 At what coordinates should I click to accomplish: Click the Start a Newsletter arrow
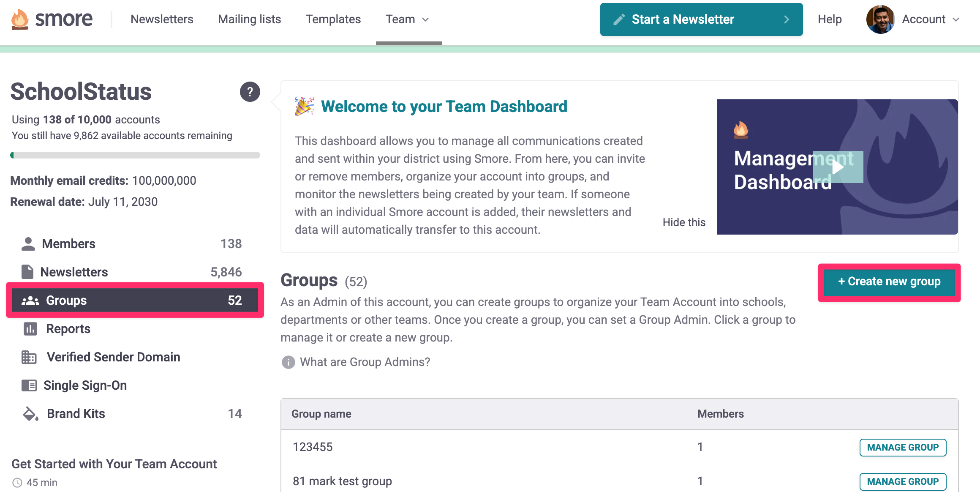[786, 19]
